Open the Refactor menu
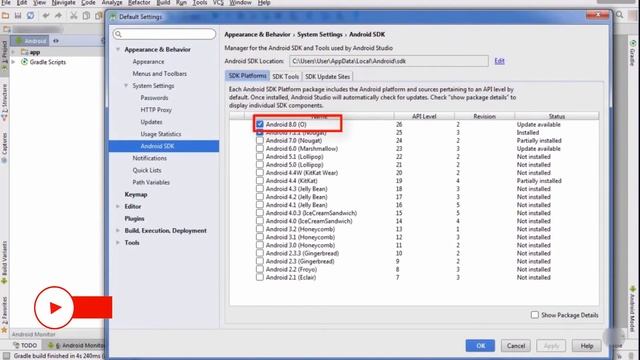 [x=139, y=3]
